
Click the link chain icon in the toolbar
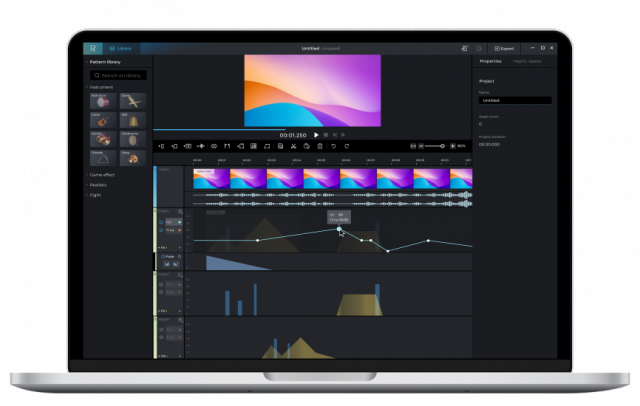pyautogui.click(x=214, y=146)
